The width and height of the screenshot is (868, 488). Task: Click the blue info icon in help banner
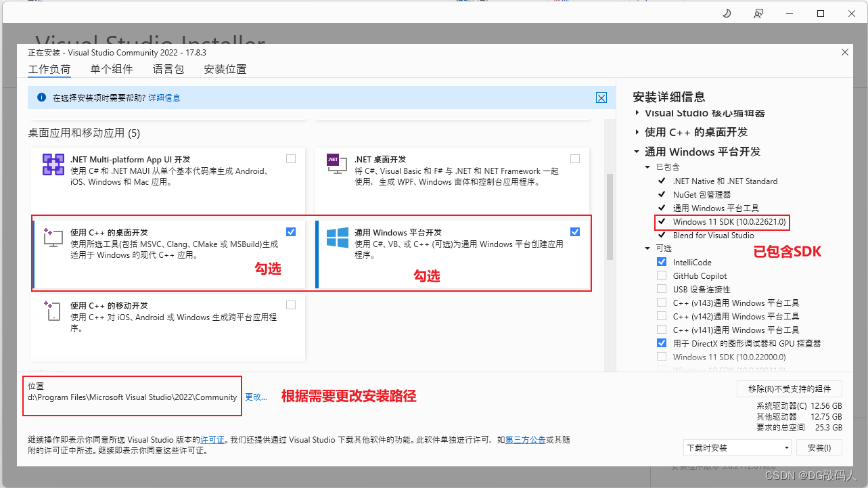(x=41, y=97)
